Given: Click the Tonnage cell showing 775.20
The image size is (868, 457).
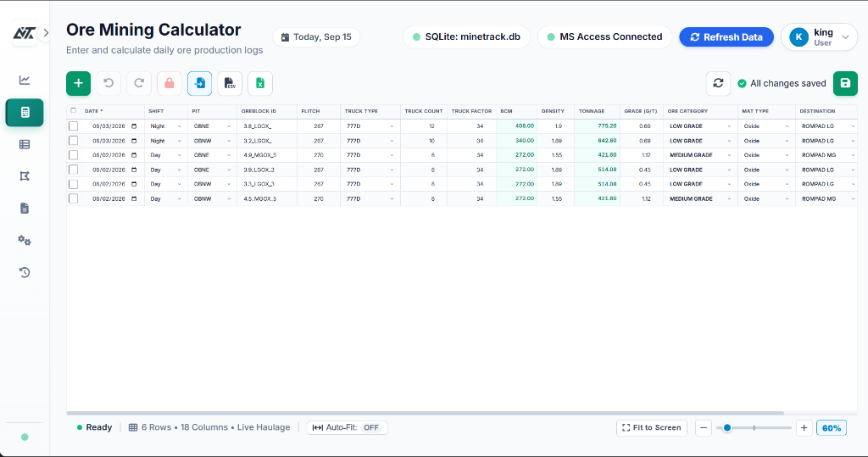Looking at the screenshot, I should (597, 126).
